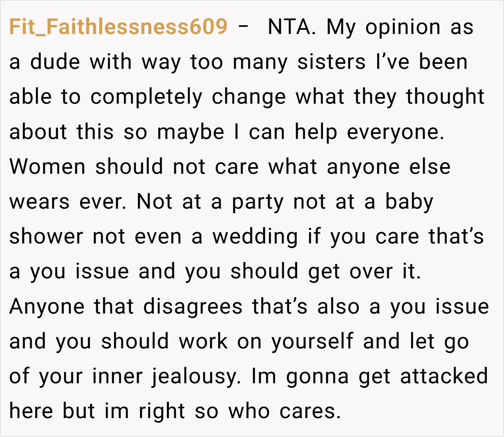
Task: Click the word "shower" in the comment
Action: 46,236
